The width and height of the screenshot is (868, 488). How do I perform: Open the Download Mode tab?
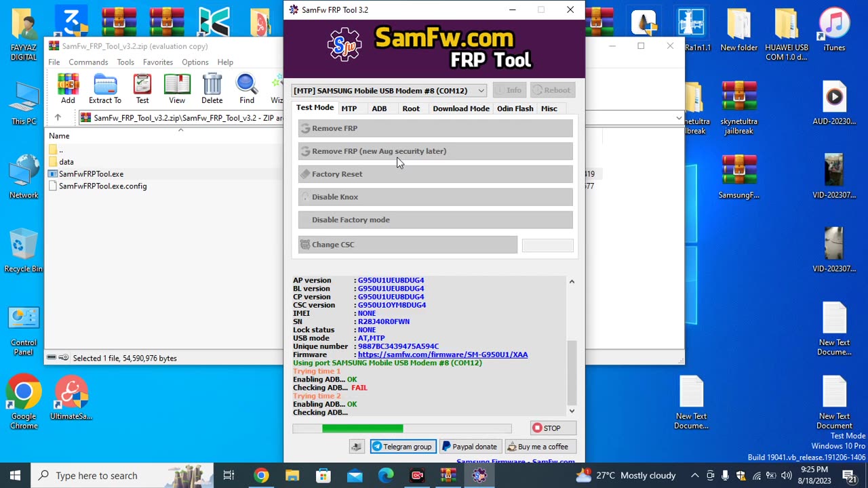(x=461, y=108)
